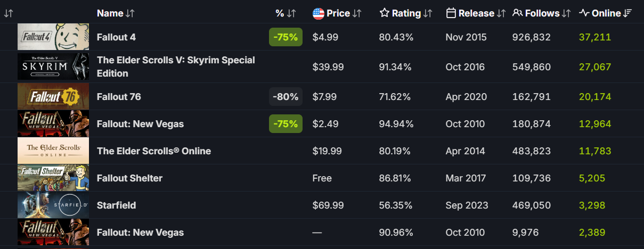644x249 pixels.
Task: Open The Elder Scrolls Online link
Action: tap(153, 151)
